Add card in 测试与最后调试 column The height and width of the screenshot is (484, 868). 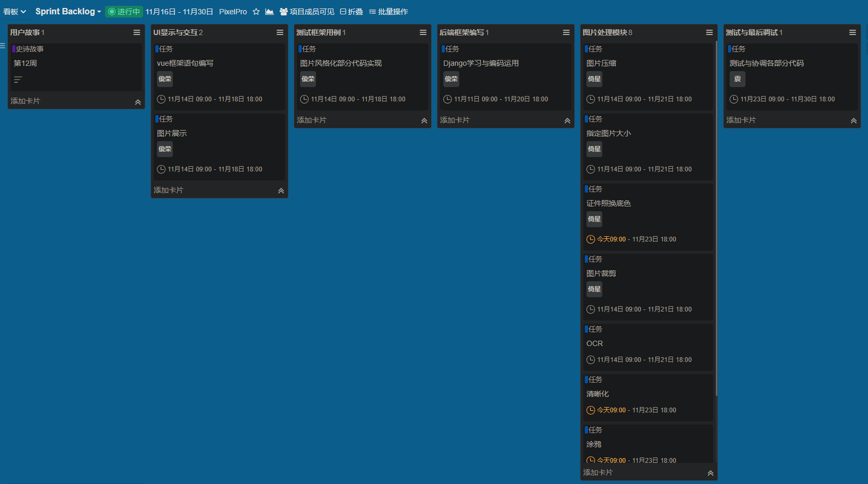tap(741, 120)
